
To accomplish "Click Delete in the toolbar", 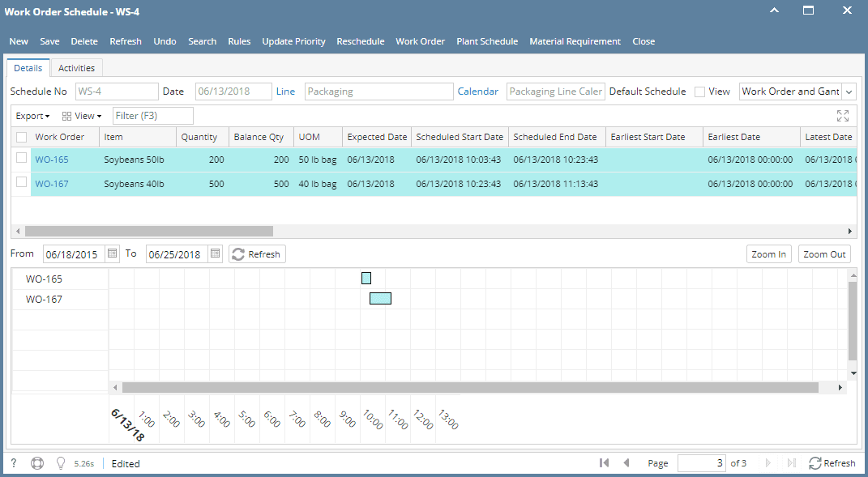I will [84, 41].
